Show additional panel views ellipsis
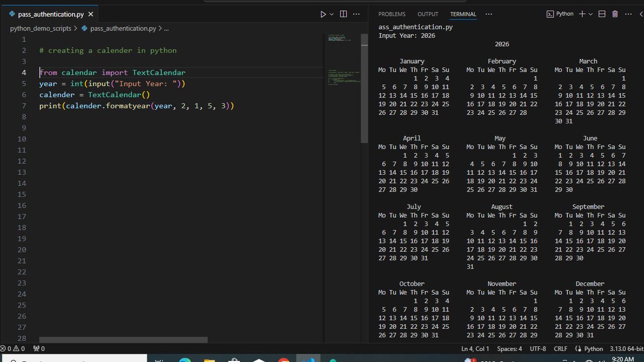The image size is (644, 362). [x=488, y=14]
